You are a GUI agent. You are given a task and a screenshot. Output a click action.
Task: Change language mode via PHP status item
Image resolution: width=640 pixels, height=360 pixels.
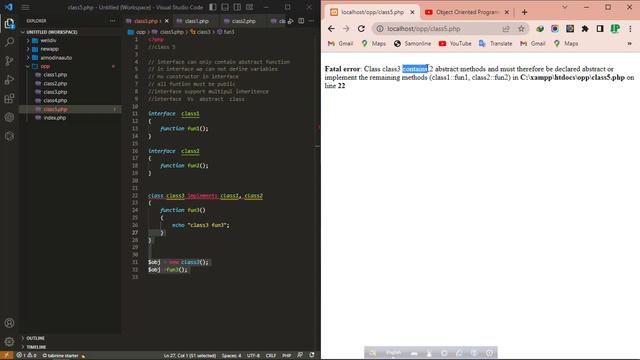pos(287,356)
